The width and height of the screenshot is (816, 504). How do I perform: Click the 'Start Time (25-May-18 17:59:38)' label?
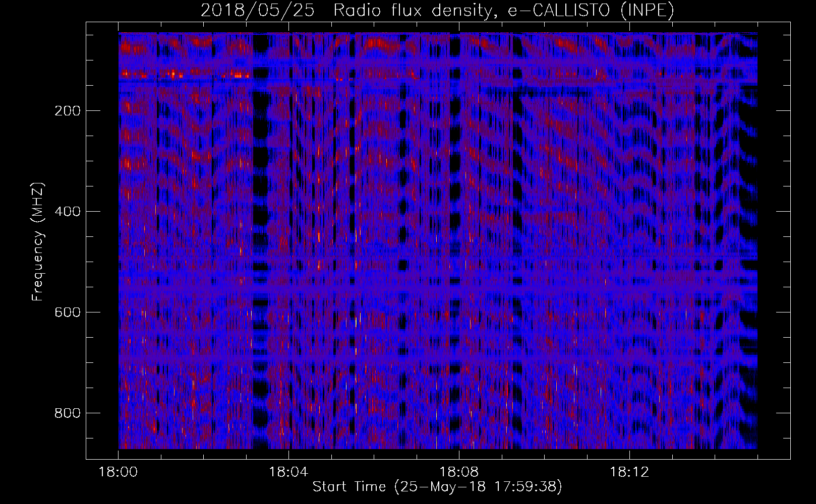pyautogui.click(x=437, y=487)
